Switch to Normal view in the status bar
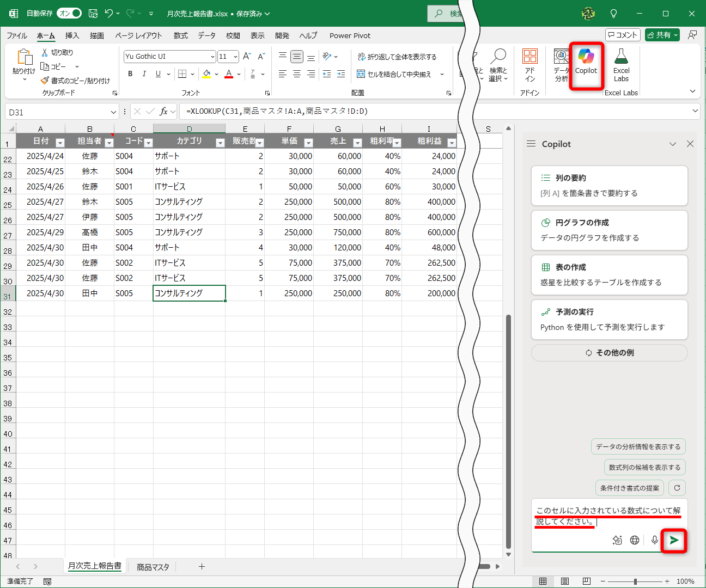706x588 pixels. [543, 581]
